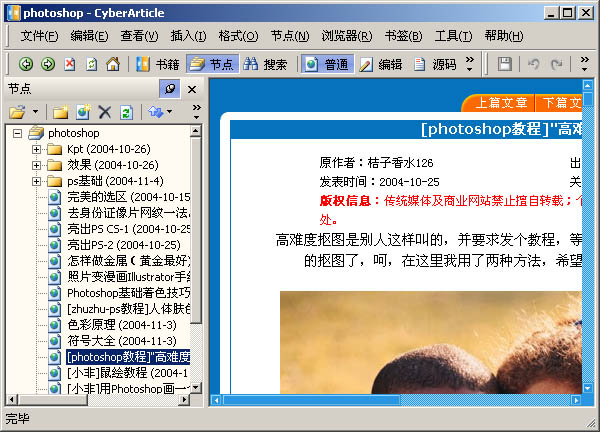Open the 书签(B) menu

coord(403,36)
